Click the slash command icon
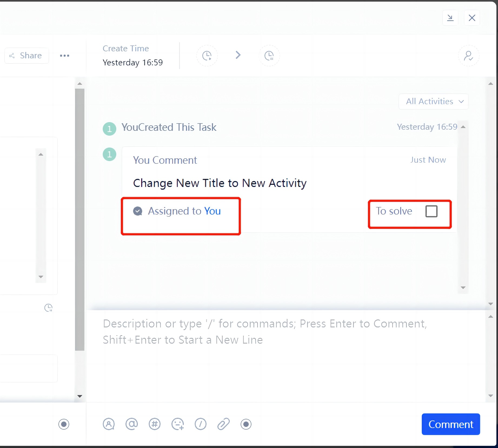This screenshot has width=498, height=448. tap(200, 424)
